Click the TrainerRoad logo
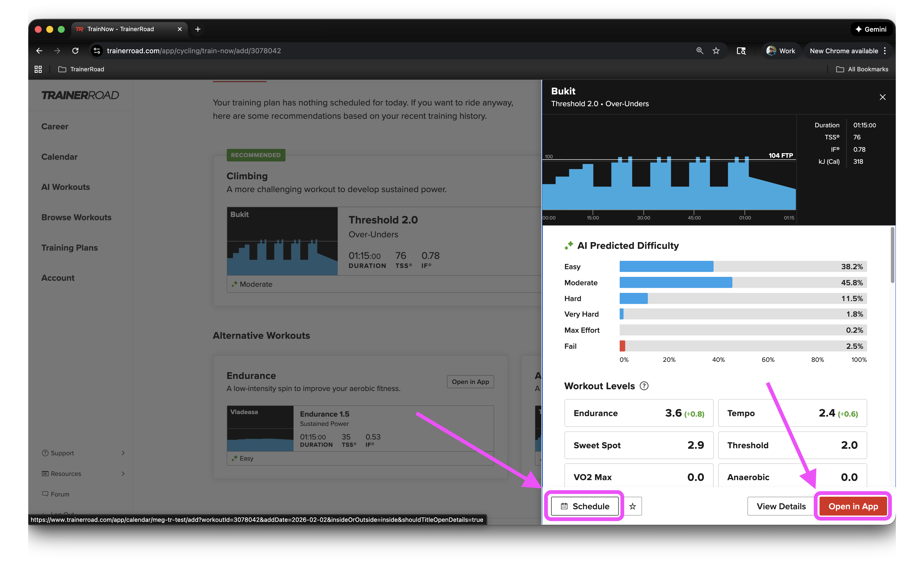This screenshot has height=562, width=924. [80, 95]
